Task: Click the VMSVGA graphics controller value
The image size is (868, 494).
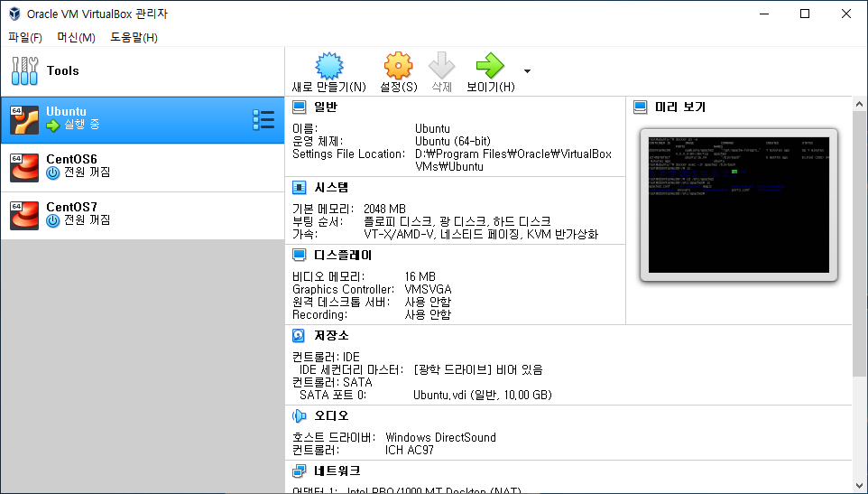Action: pos(428,290)
